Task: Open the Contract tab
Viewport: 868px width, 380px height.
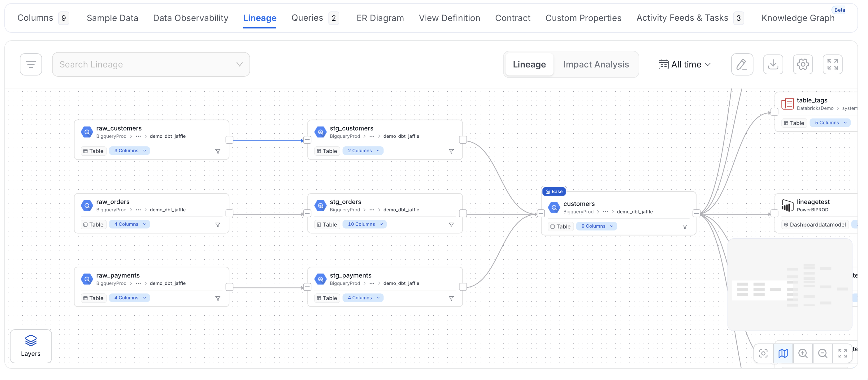Action: (x=513, y=18)
